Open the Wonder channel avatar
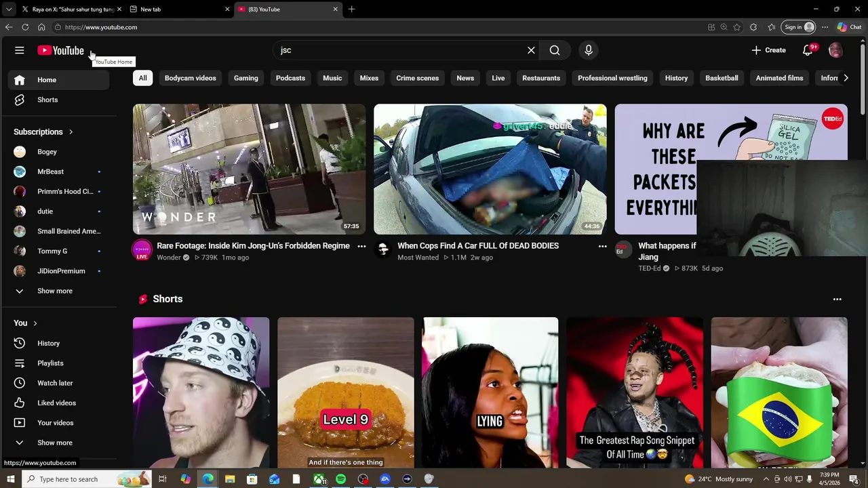868x488 pixels. tap(142, 250)
